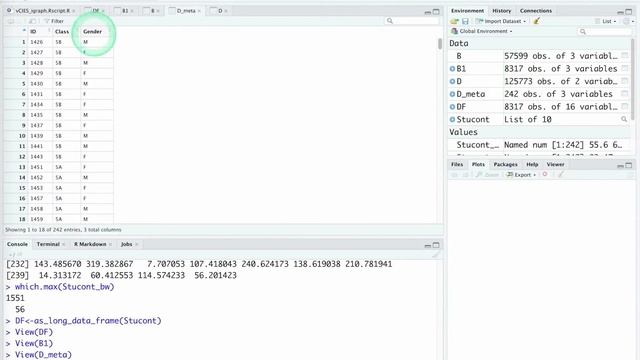Viewport: 640px width, 360px height.
Task: Open Global Environment selector
Action: tap(482, 31)
